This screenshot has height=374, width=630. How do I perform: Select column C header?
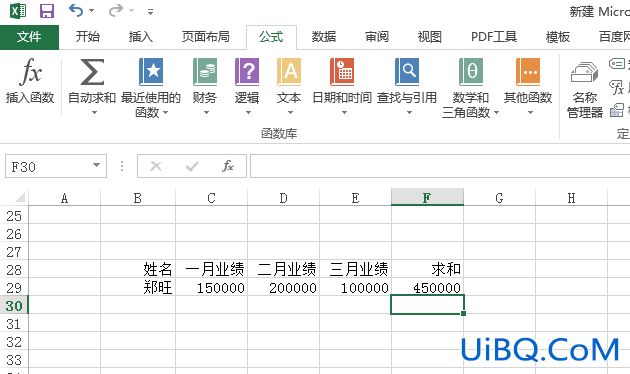point(211,198)
